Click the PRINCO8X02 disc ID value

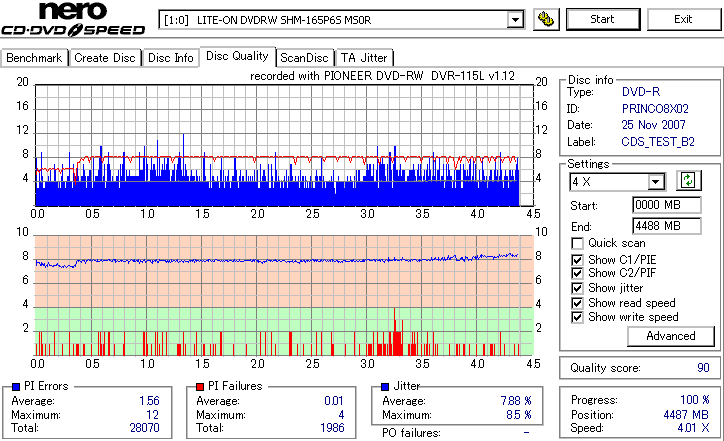click(x=655, y=109)
